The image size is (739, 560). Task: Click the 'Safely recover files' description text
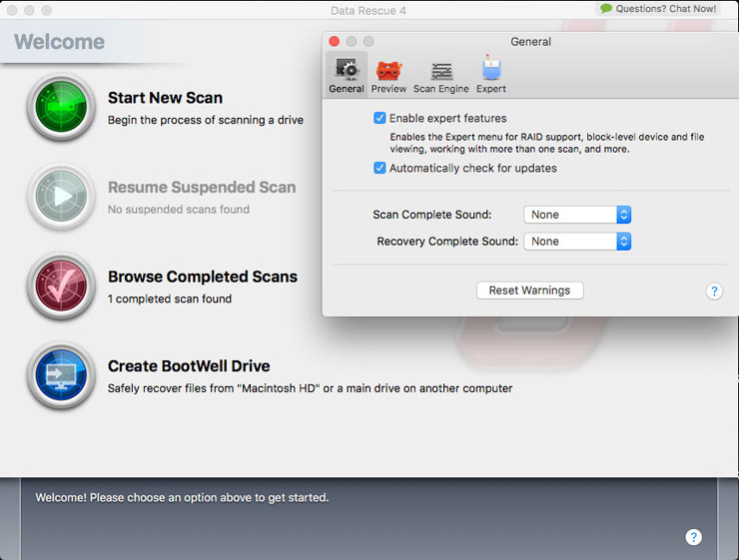311,388
